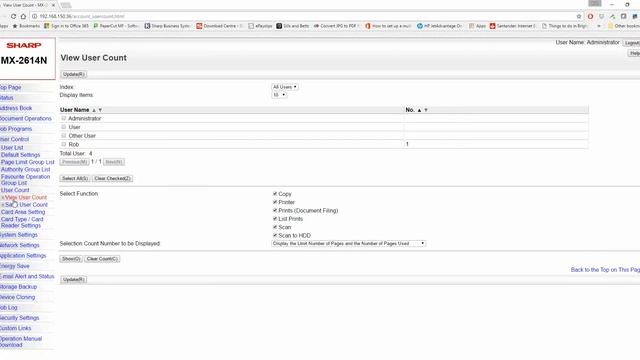The width and height of the screenshot is (640, 360).
Task: Open the Index All Users dropdown
Action: pos(284,87)
